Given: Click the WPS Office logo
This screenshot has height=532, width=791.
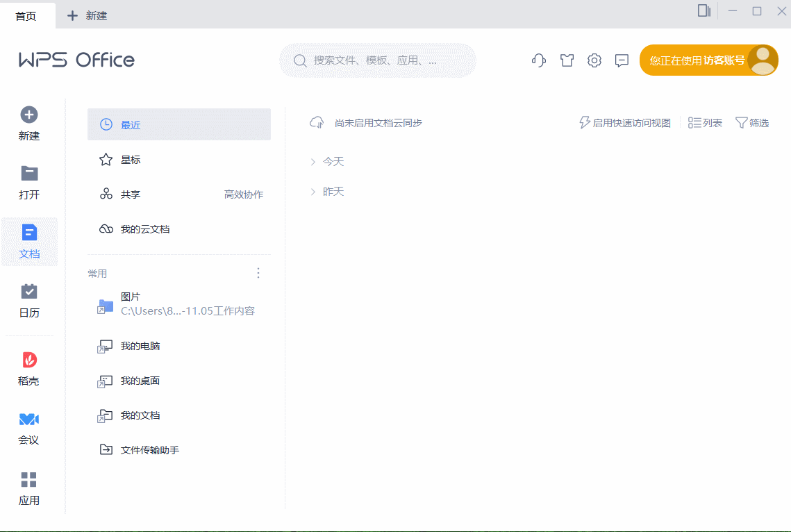Looking at the screenshot, I should click(x=76, y=60).
